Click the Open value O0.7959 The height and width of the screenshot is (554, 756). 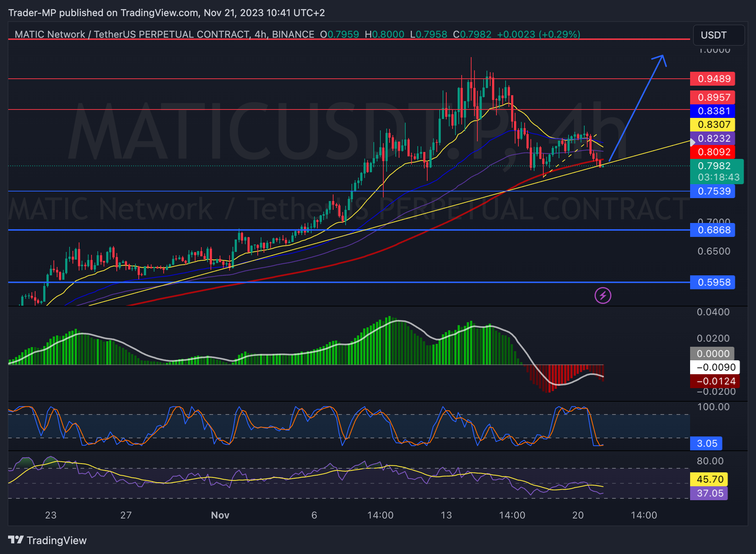point(339,34)
